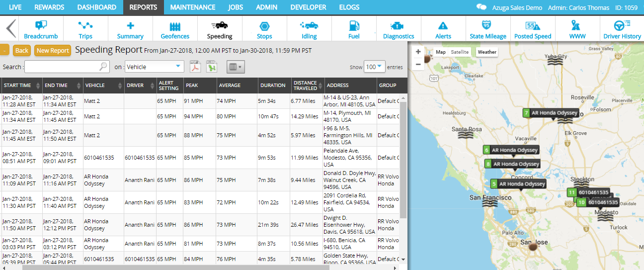The image size is (644, 270).
Task: Open the chat messages icon
Action: [x=481, y=7]
